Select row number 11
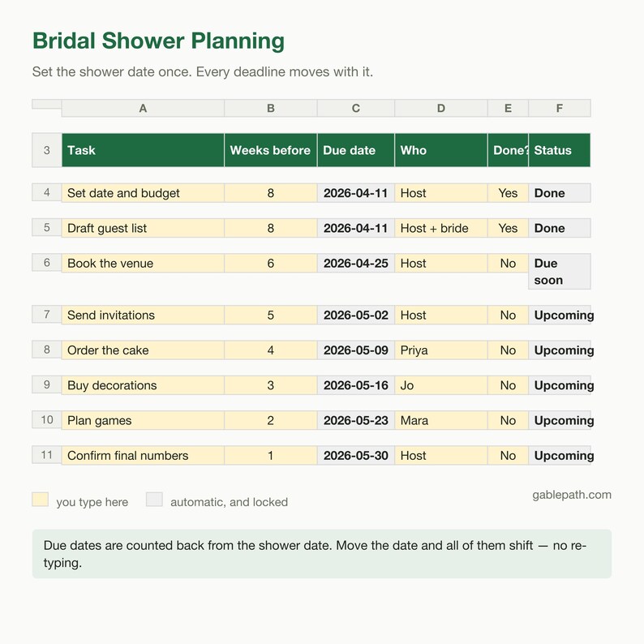Screen dimensions: 644x644 click(x=47, y=455)
